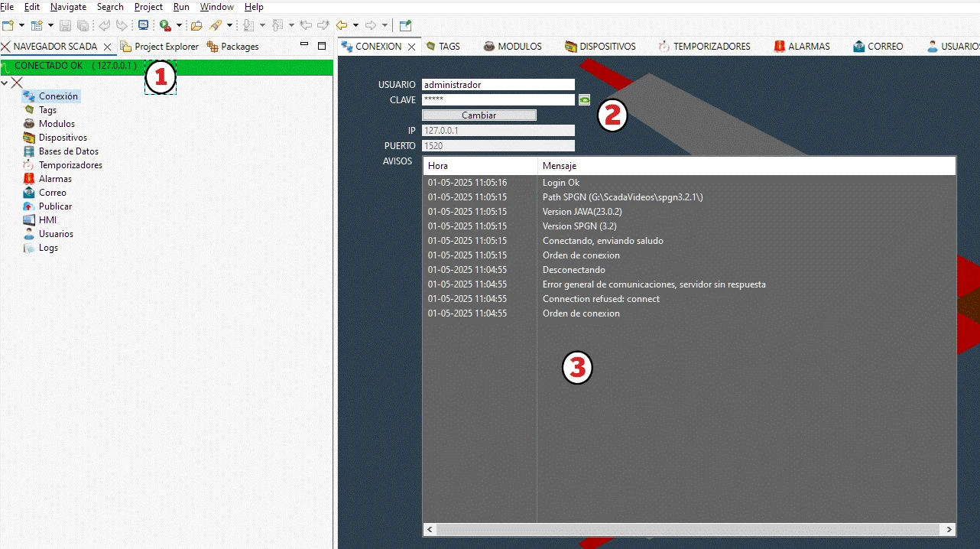This screenshot has height=549, width=980.
Task: Click the Save All toolbar icon
Action: tap(83, 24)
